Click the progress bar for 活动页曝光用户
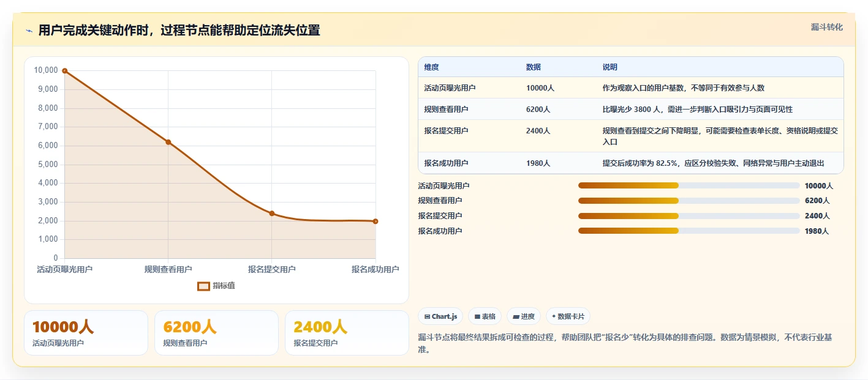This screenshot has height=380, width=868. pos(689,185)
